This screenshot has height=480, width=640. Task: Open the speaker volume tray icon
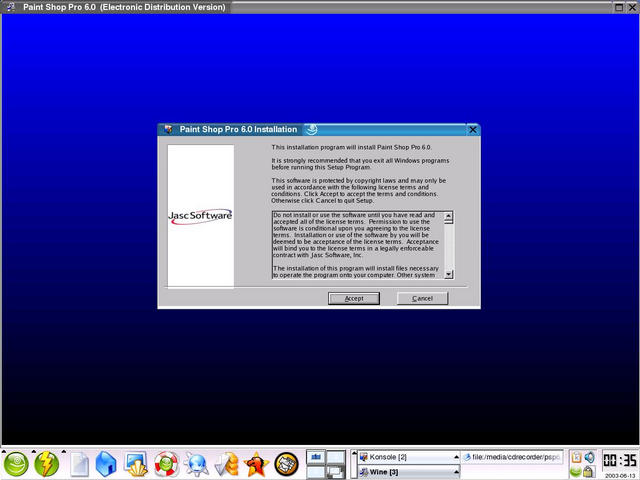point(589,457)
